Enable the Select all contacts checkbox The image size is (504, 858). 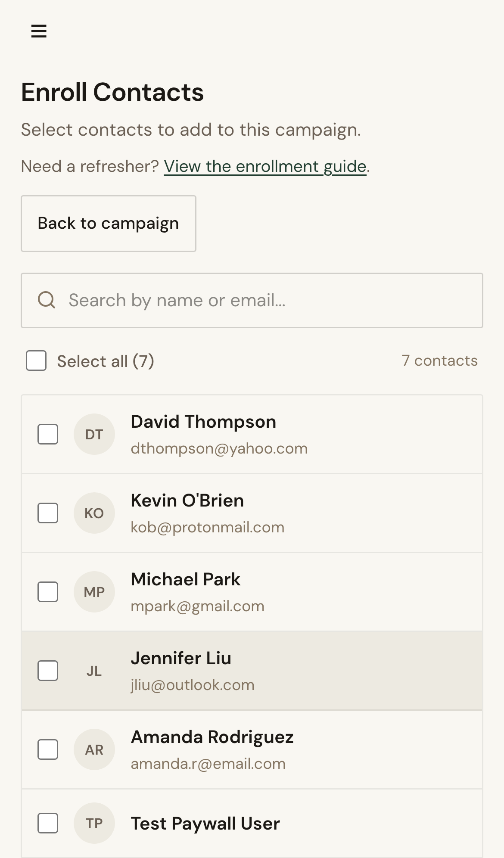36,361
